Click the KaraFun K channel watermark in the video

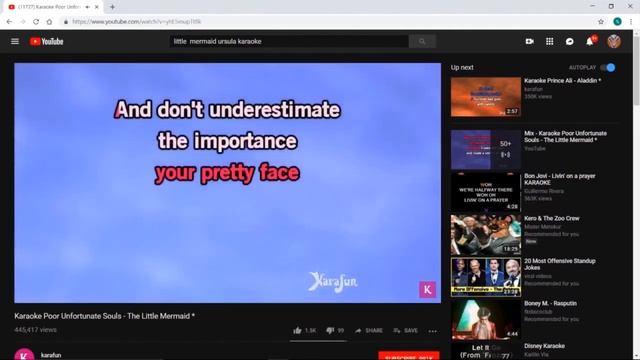point(427,289)
